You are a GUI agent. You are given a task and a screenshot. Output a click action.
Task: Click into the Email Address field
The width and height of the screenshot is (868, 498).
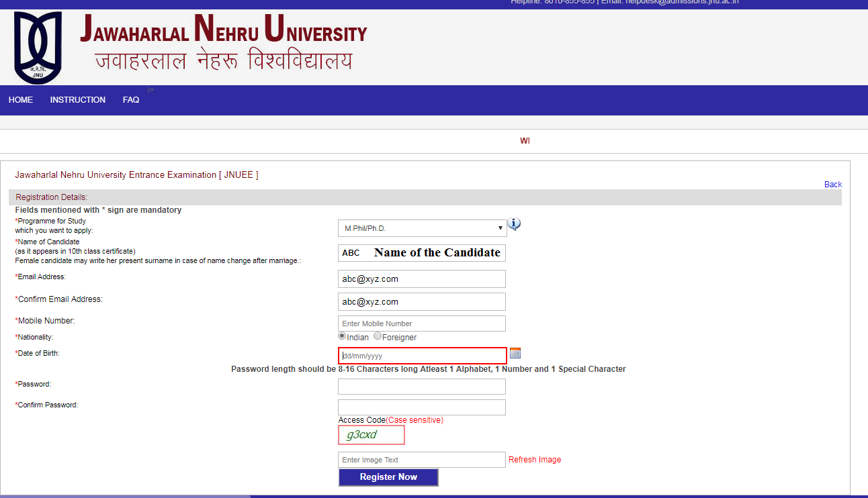[x=422, y=279]
